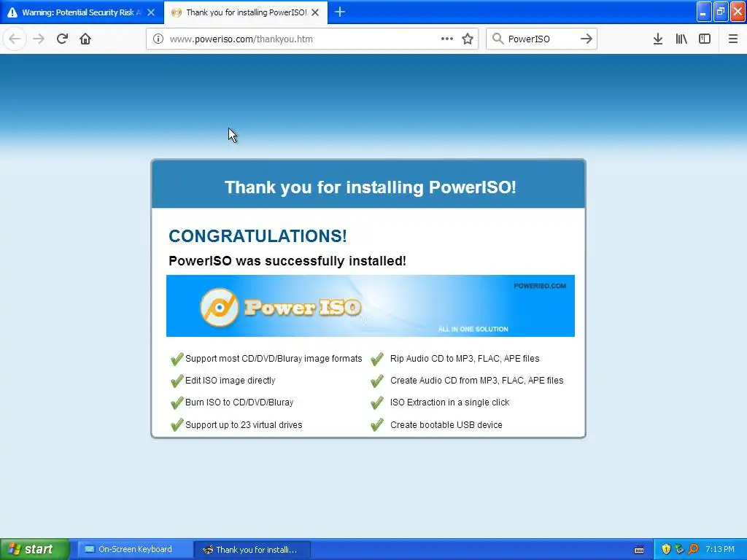Viewport: 747px width, 560px height.
Task: Click the 7:13 PM system clock
Action: coord(720,549)
